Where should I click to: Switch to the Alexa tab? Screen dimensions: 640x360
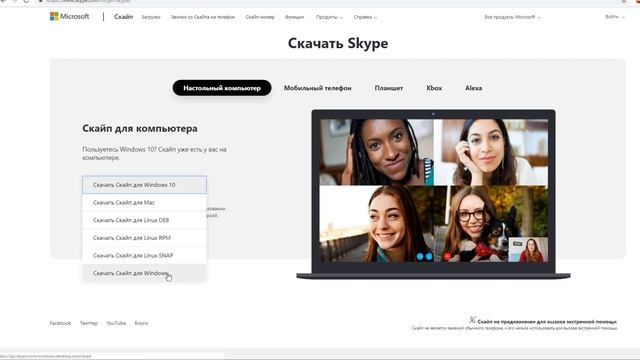tap(473, 88)
